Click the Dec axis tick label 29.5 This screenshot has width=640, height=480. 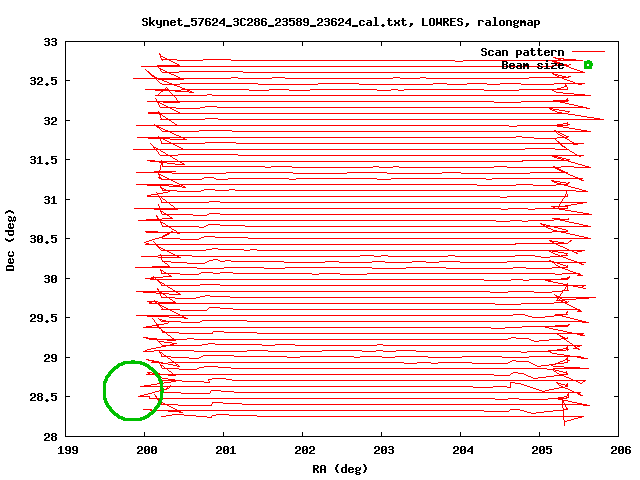44,318
